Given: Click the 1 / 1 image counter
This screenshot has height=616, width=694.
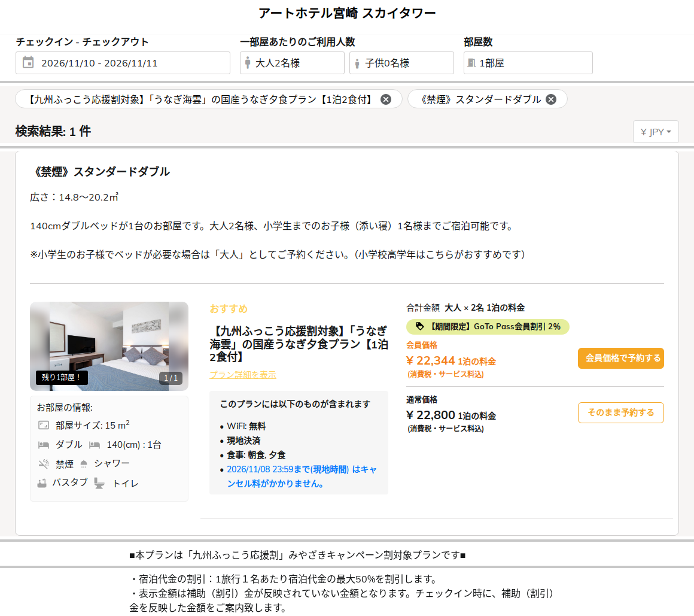Looking at the screenshot, I should click(171, 378).
